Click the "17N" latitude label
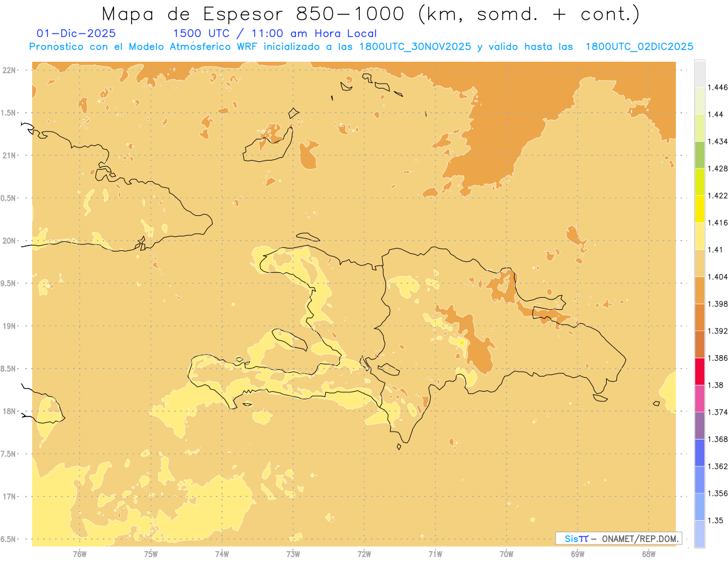This screenshot has height=562, width=728. click(10, 497)
